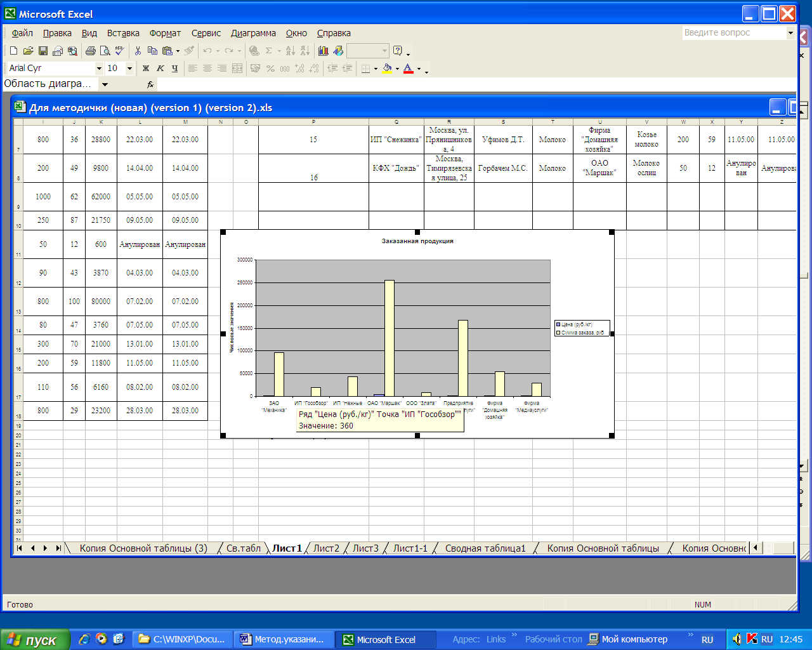
Task: Apply currency format icon
Action: tap(256, 68)
